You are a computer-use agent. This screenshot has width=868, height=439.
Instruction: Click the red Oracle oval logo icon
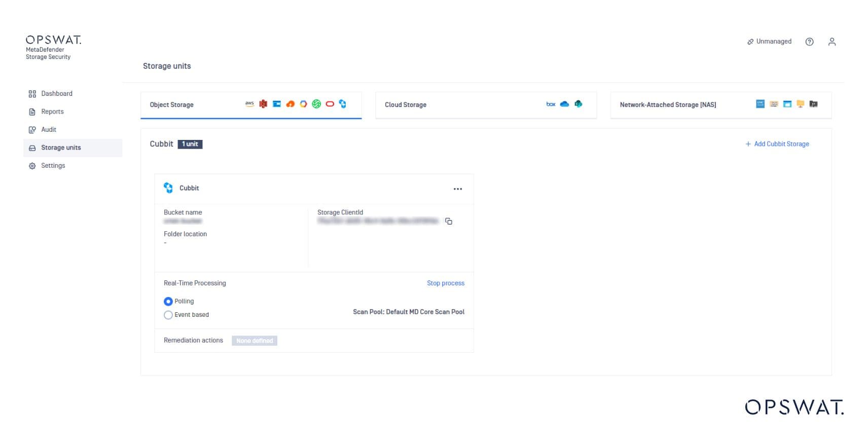tap(330, 104)
